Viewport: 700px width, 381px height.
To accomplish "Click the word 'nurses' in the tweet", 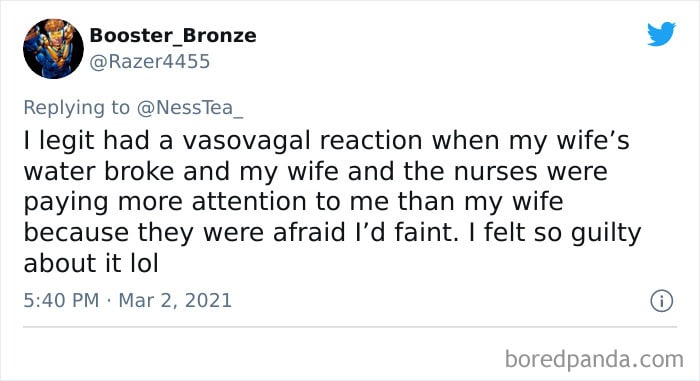I will click(x=496, y=172).
